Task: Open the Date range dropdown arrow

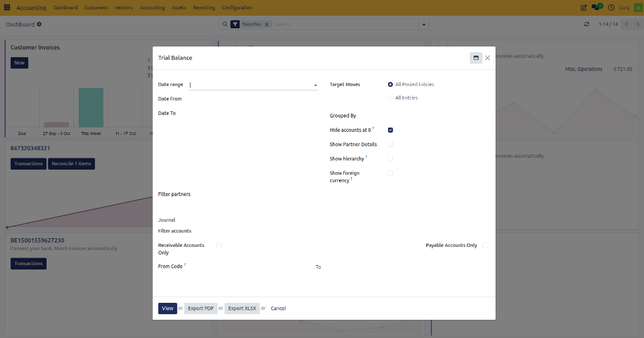Action: pos(316,85)
